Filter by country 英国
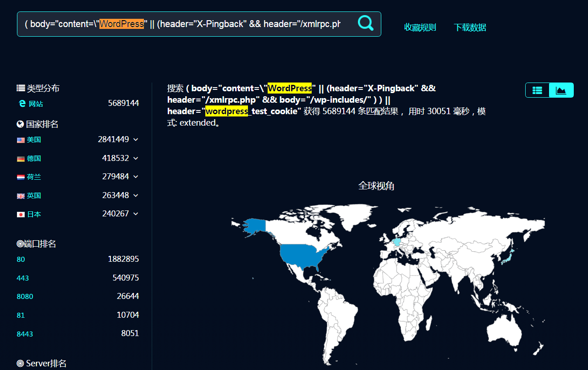The image size is (588, 370). (x=34, y=195)
